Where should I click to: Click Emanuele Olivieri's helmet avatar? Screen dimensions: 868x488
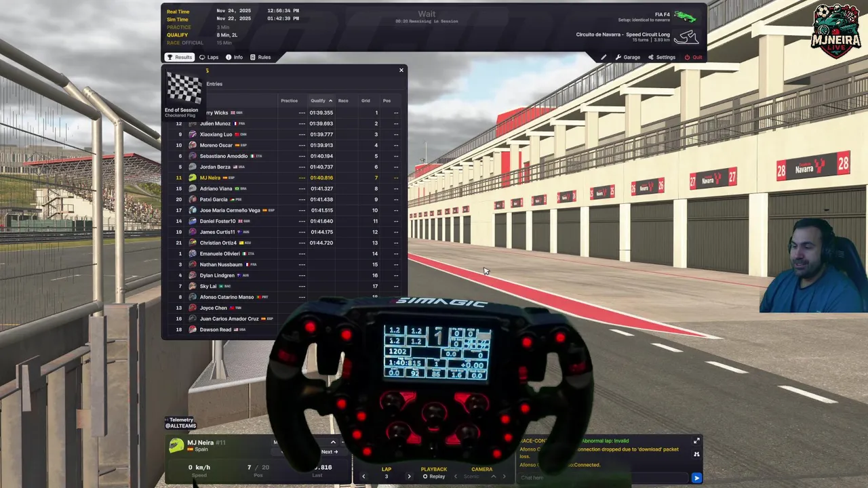[x=193, y=253]
